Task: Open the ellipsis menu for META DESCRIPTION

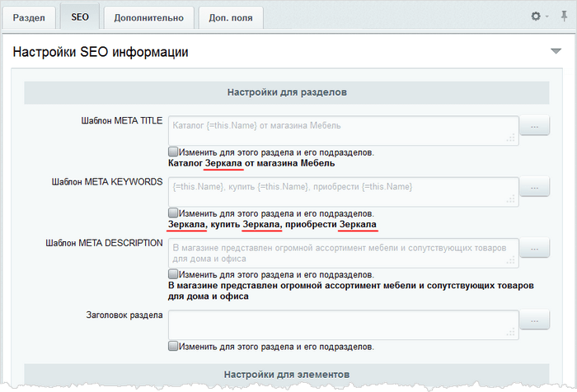Action: click(x=536, y=248)
